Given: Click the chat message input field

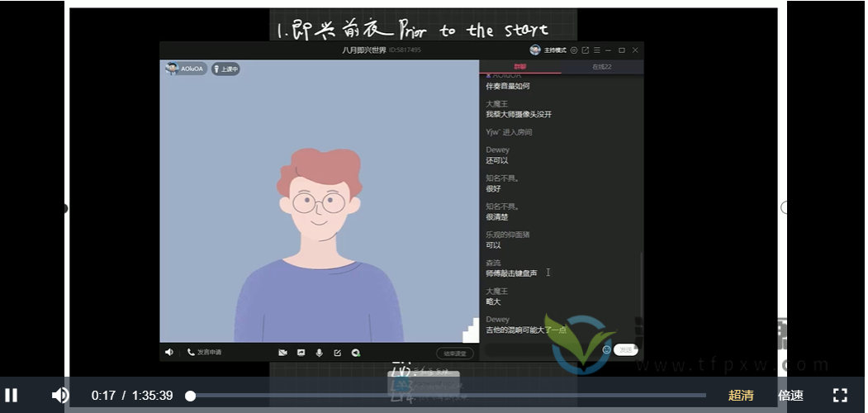Looking at the screenshot, I should tap(543, 350).
